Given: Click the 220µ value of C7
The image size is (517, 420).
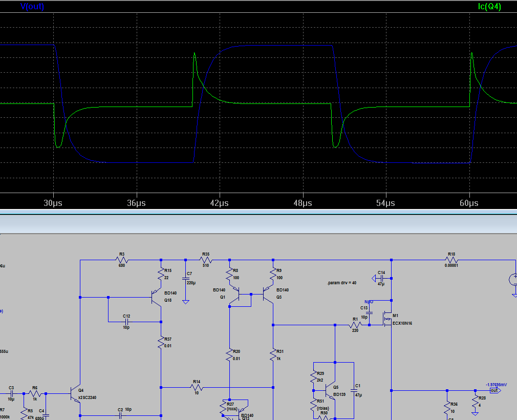Looking at the screenshot, I should click(x=191, y=283).
